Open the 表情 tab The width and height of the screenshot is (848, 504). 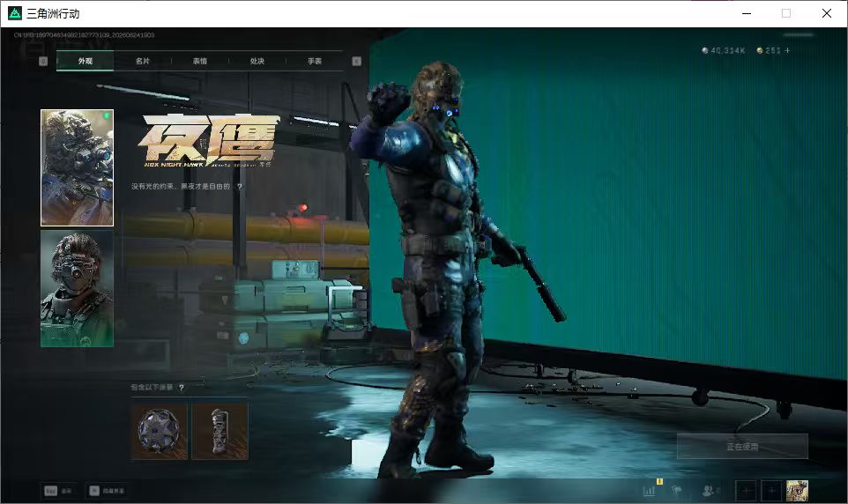pyautogui.click(x=199, y=61)
